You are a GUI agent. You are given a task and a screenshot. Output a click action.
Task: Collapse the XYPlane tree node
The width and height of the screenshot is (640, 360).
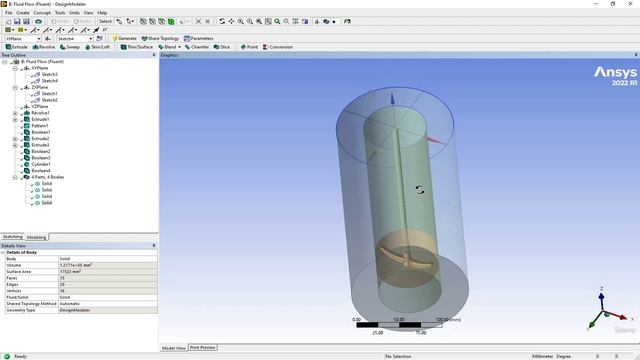click(15, 68)
